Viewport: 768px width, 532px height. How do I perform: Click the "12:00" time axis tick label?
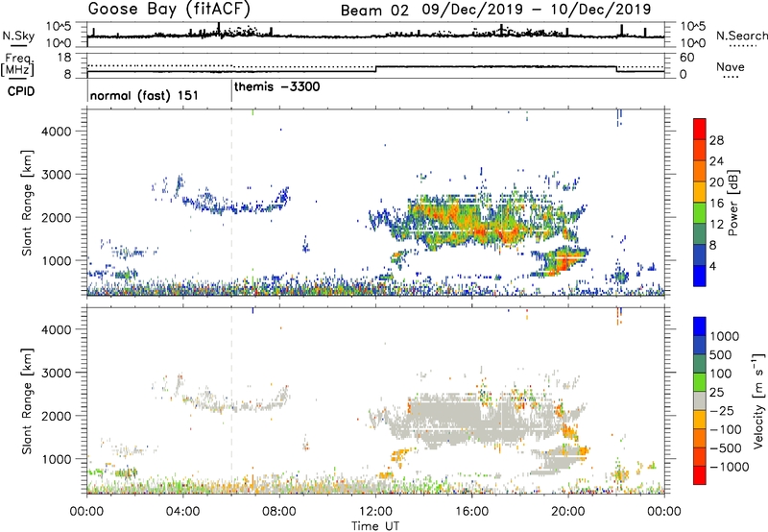pos(375,512)
